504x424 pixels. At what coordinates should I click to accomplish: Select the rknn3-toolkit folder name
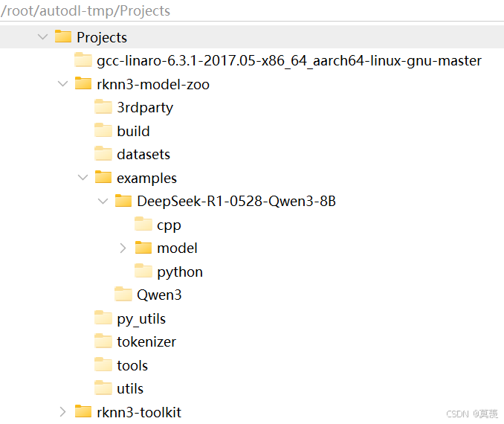(139, 412)
